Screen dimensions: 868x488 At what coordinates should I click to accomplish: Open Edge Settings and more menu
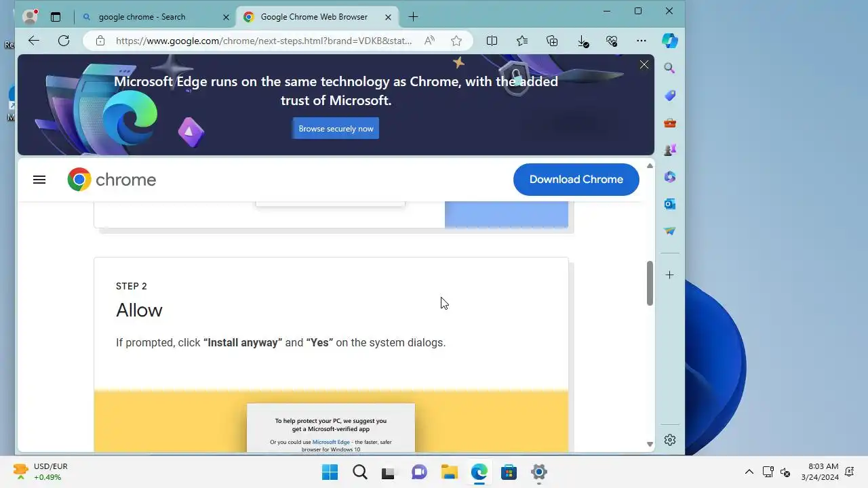642,41
